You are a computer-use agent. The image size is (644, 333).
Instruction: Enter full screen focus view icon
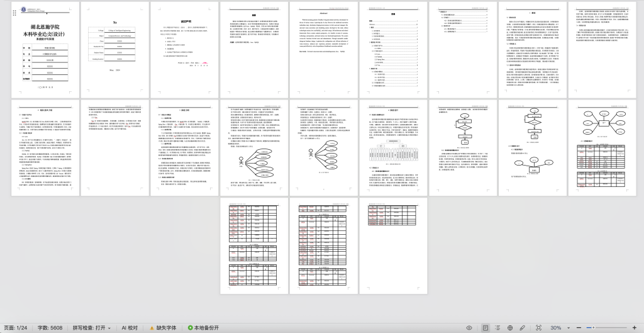(538, 328)
